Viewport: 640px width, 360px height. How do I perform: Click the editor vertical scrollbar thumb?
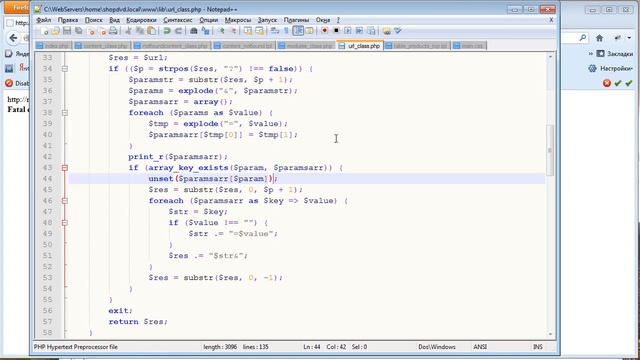550,150
